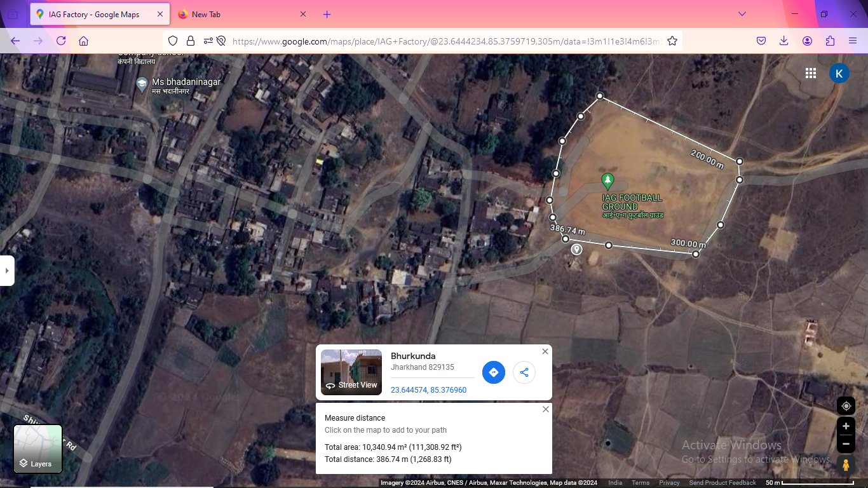Viewport: 868px width, 488px height.
Task: Open the Google apps grid icon
Action: [x=811, y=73]
